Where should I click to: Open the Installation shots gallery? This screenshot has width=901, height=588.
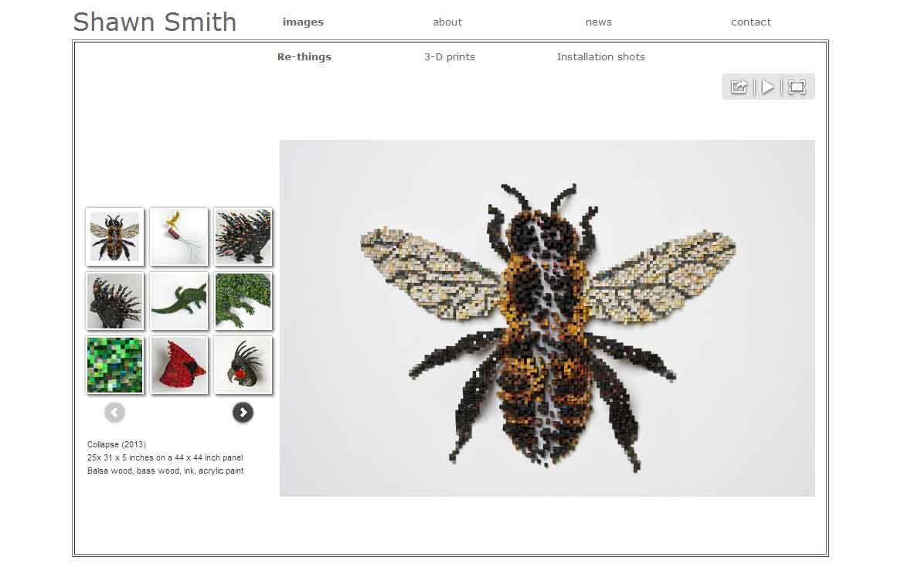pos(600,56)
